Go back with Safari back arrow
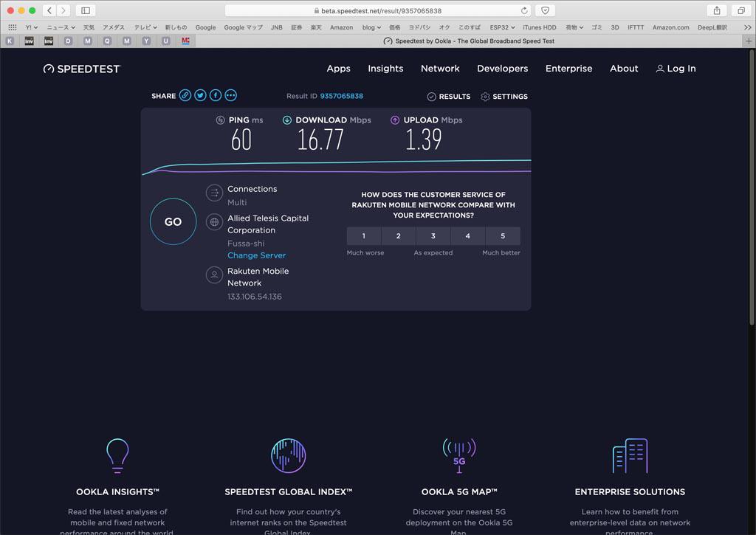 tap(49, 10)
